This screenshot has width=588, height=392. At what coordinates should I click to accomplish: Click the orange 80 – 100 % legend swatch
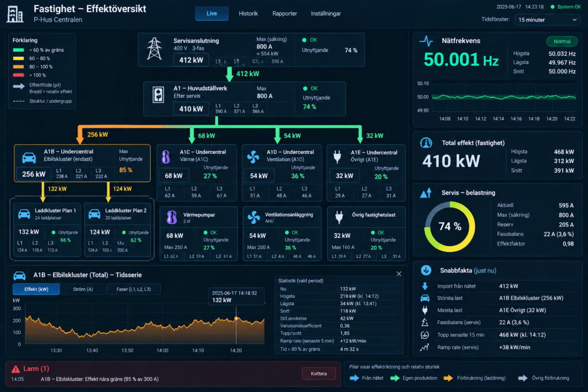click(x=18, y=67)
